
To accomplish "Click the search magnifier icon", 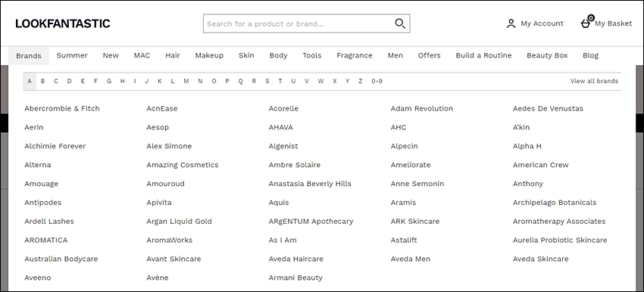I will [x=400, y=23].
